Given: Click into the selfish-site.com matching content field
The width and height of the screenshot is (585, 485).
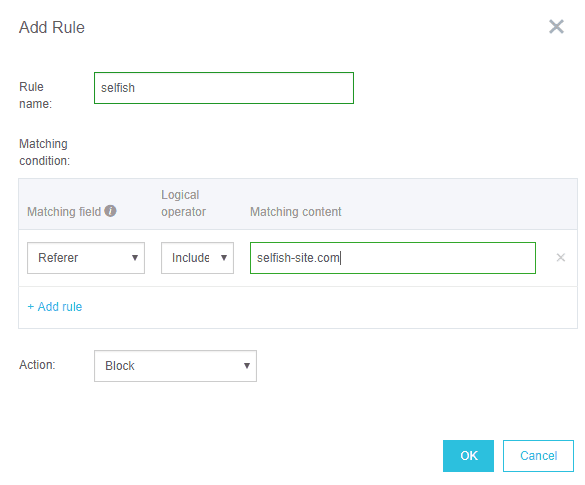Looking at the screenshot, I should click(393, 258).
